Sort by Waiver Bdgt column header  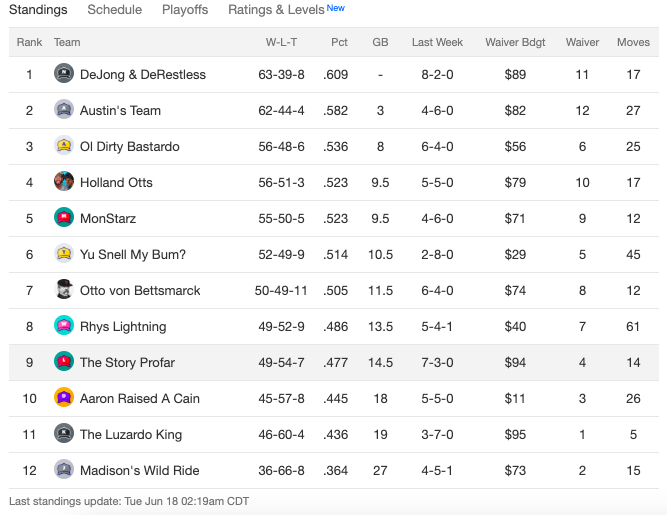[515, 42]
